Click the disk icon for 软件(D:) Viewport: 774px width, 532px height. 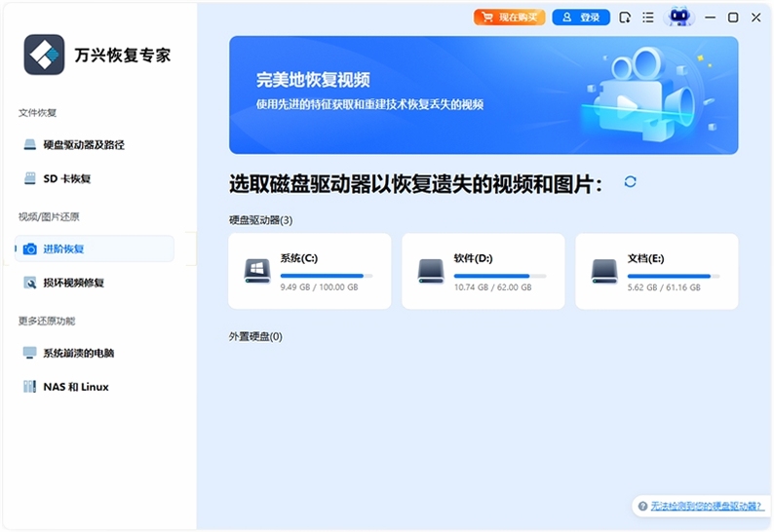[431, 271]
